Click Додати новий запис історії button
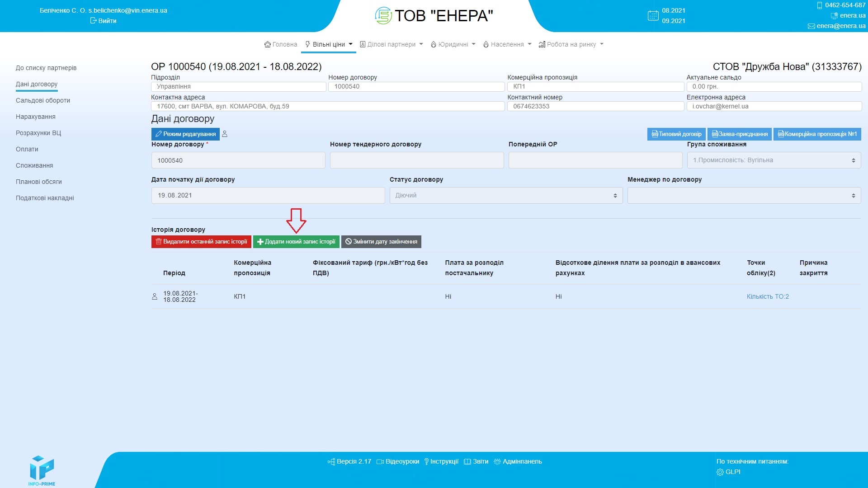This screenshot has height=488, width=868. (296, 242)
